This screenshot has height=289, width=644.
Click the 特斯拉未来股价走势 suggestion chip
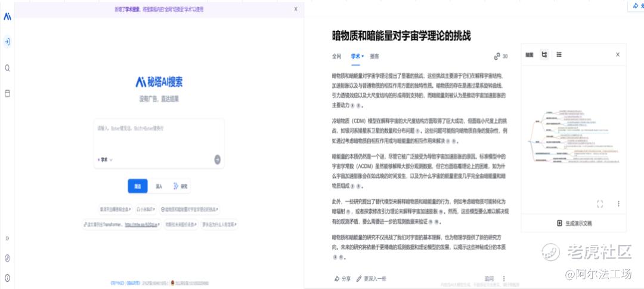pos(181,225)
